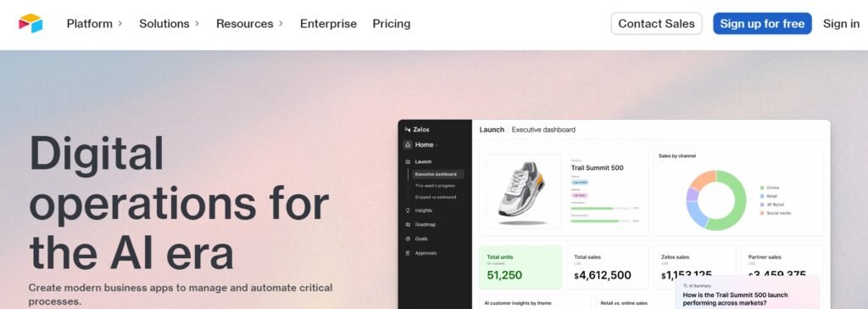Click the Trail Summit 500 shoe image
Viewport: 868px width, 309px height.
point(521,191)
